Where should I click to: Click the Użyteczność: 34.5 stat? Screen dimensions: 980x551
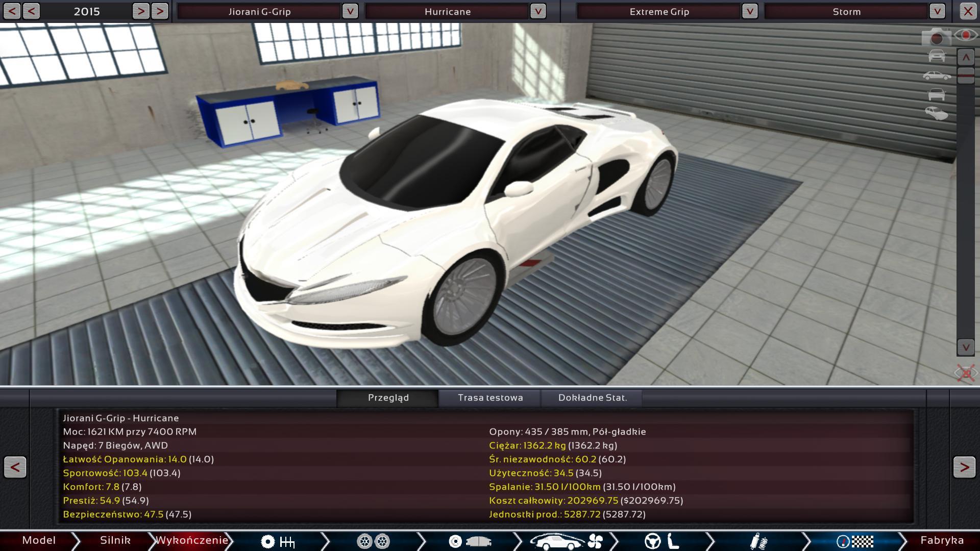click(x=545, y=473)
